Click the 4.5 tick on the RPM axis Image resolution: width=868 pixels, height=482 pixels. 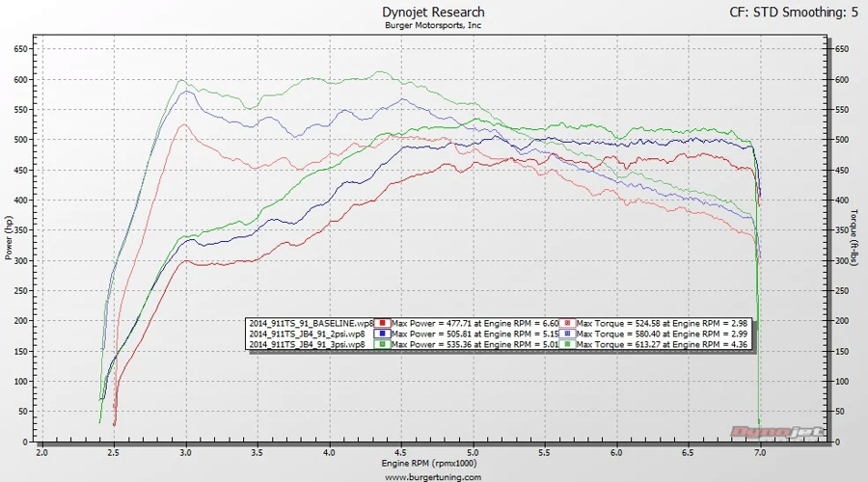401,452
